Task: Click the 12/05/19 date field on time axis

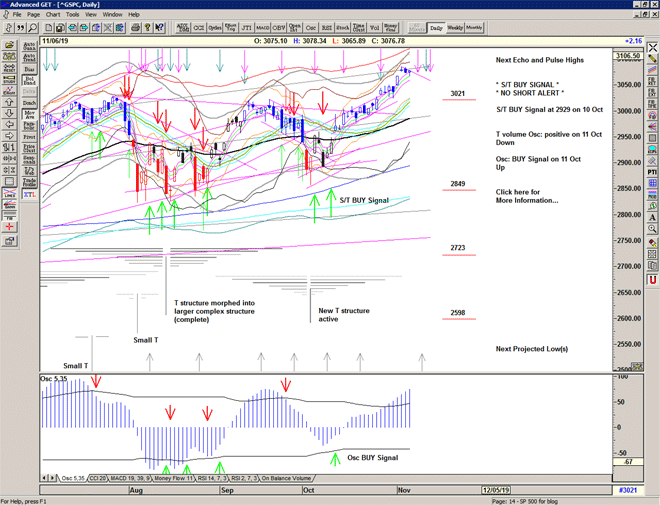Action: (x=498, y=491)
